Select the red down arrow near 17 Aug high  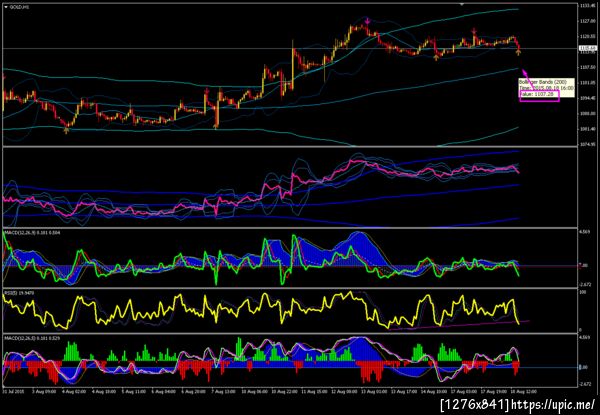point(474,31)
